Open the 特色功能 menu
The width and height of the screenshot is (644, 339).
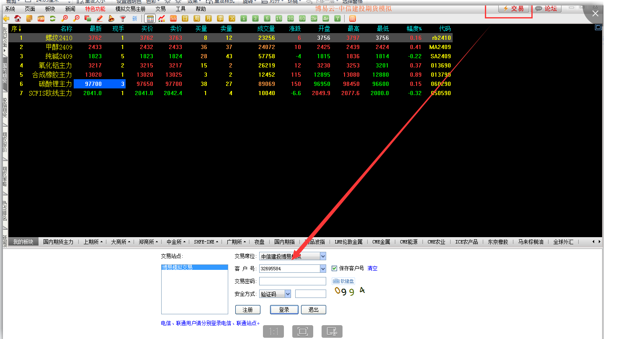[x=95, y=9]
